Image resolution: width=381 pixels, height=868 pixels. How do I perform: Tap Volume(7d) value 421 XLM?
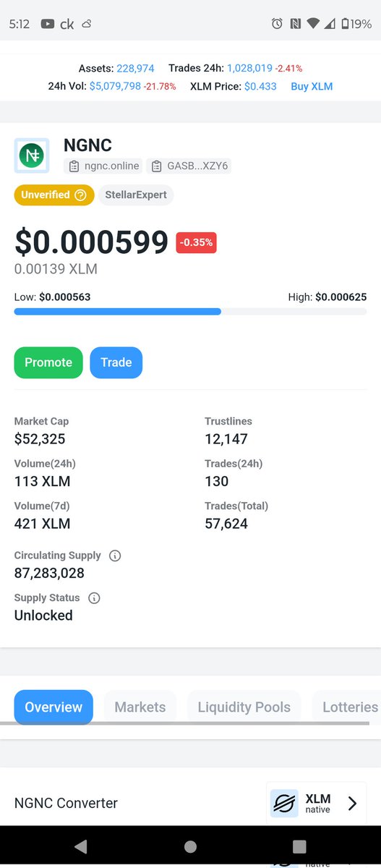tap(42, 524)
